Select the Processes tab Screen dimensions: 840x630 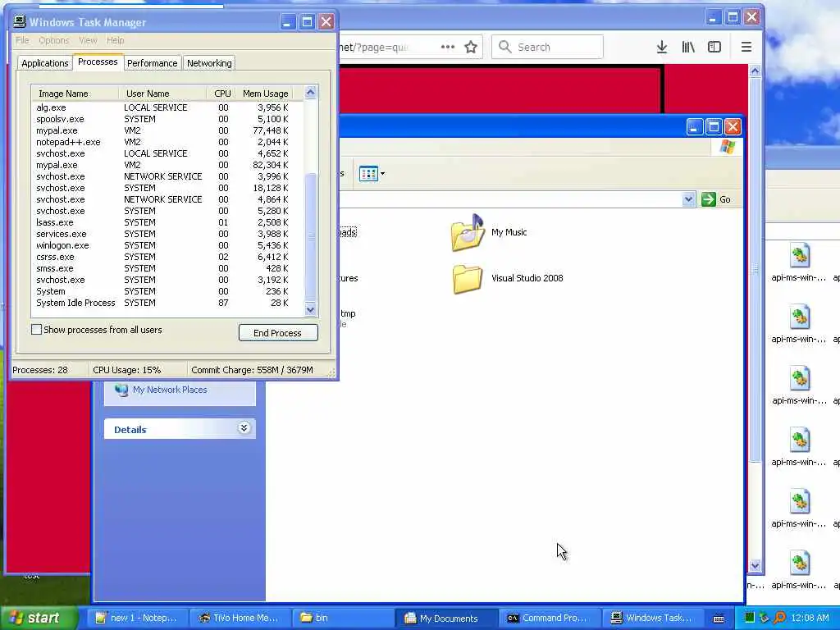(98, 62)
